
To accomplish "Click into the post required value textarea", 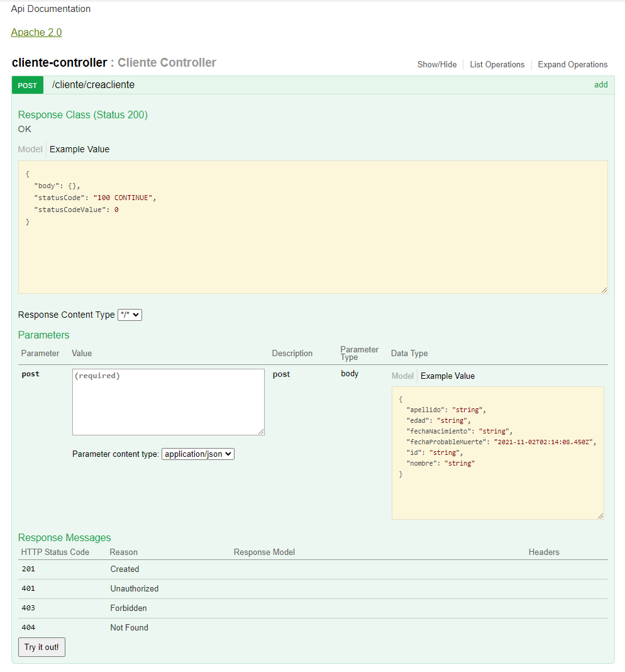I will pyautogui.click(x=169, y=402).
